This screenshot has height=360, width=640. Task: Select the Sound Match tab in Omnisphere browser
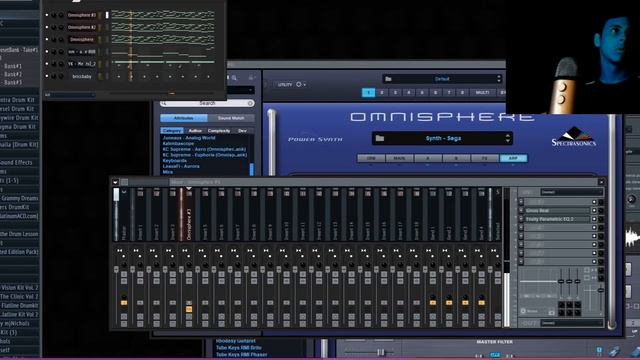coord(231,118)
